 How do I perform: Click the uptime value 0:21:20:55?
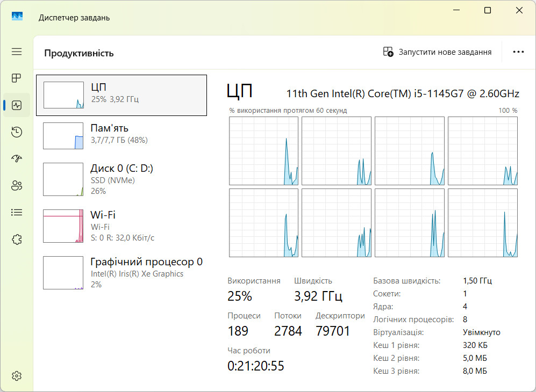pyautogui.click(x=256, y=366)
